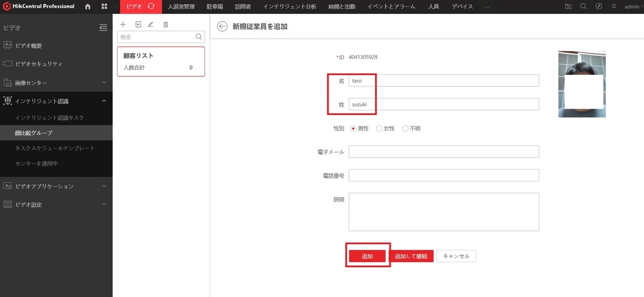This screenshot has height=297, width=644.
Task: Refresh the ビデオ tab using the circular arrows
Action: pyautogui.click(x=151, y=6)
